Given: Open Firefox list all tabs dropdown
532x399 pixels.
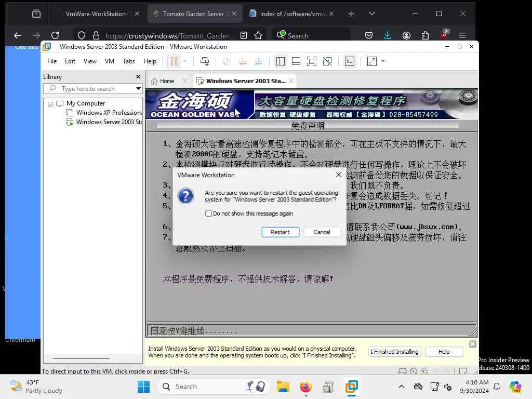Looking at the screenshot, I should 372,14.
